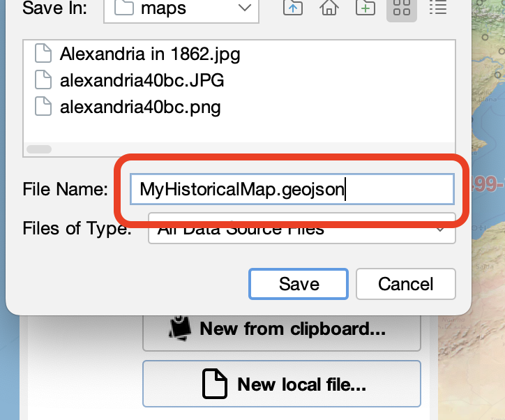
Task: Switch to icon grid view
Action: click(402, 8)
